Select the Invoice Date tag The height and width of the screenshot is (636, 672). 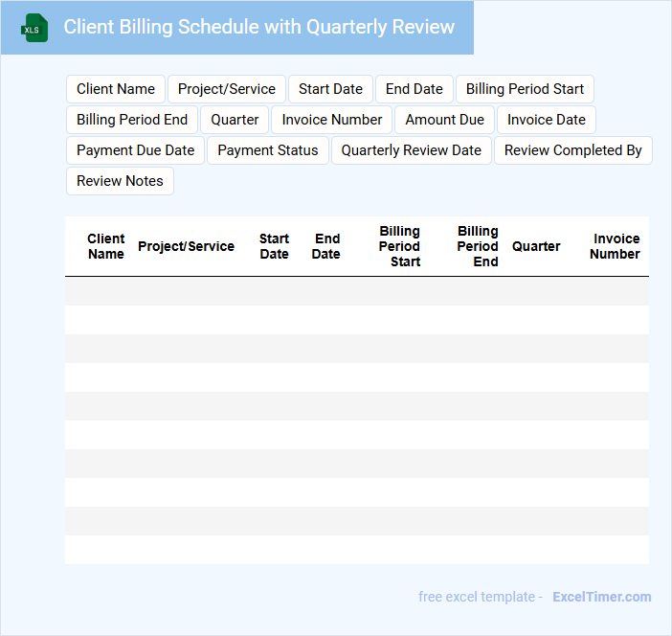pyautogui.click(x=547, y=120)
